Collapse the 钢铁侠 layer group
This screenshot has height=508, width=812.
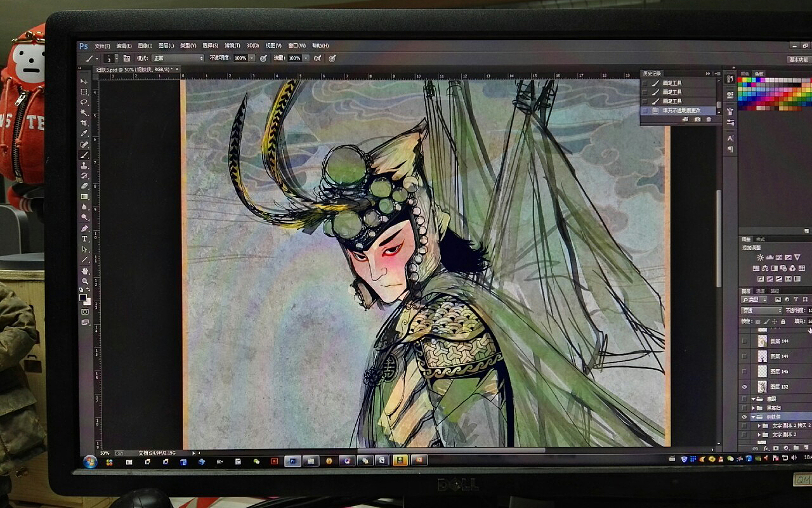[753, 417]
